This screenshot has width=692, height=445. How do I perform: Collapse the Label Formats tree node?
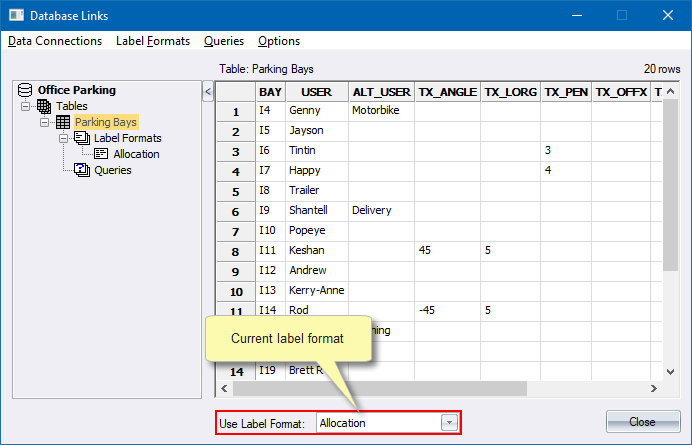coord(64,138)
